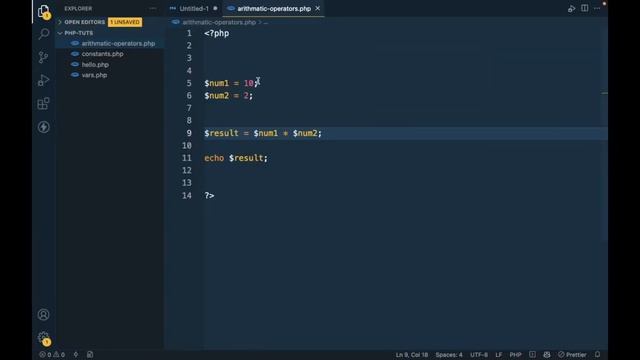640x360 pixels.
Task: Click the breadcrumb ellipsis after the file name
Action: point(266,22)
